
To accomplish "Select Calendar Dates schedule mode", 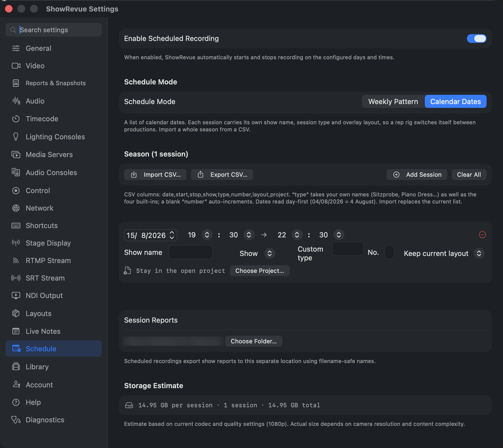I will (x=455, y=101).
